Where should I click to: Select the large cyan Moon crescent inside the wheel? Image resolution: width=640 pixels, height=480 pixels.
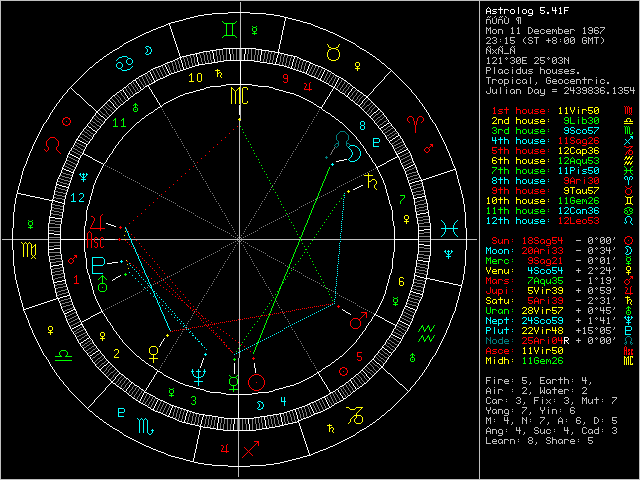[x=355, y=153]
